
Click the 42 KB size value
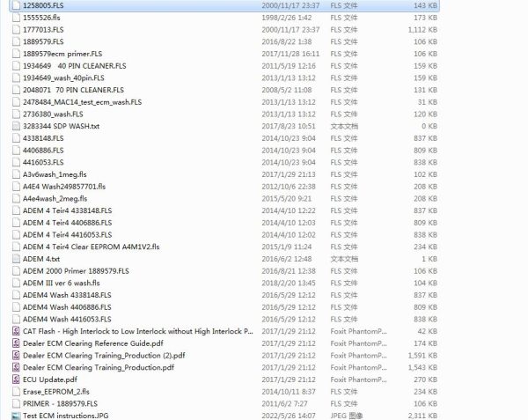428,331
